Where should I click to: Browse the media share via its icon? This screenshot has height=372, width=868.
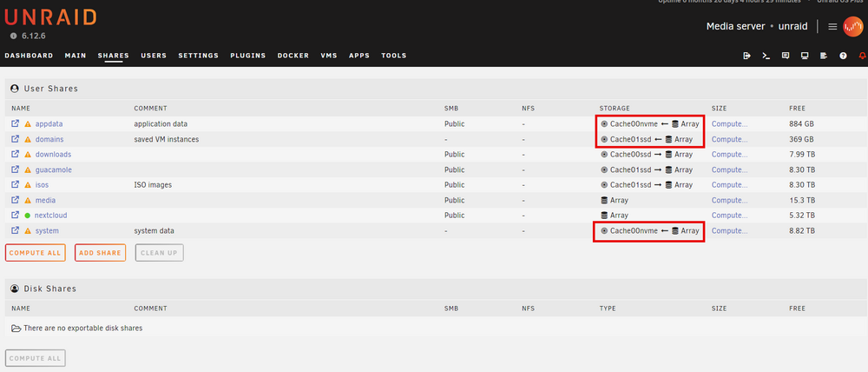(15, 200)
